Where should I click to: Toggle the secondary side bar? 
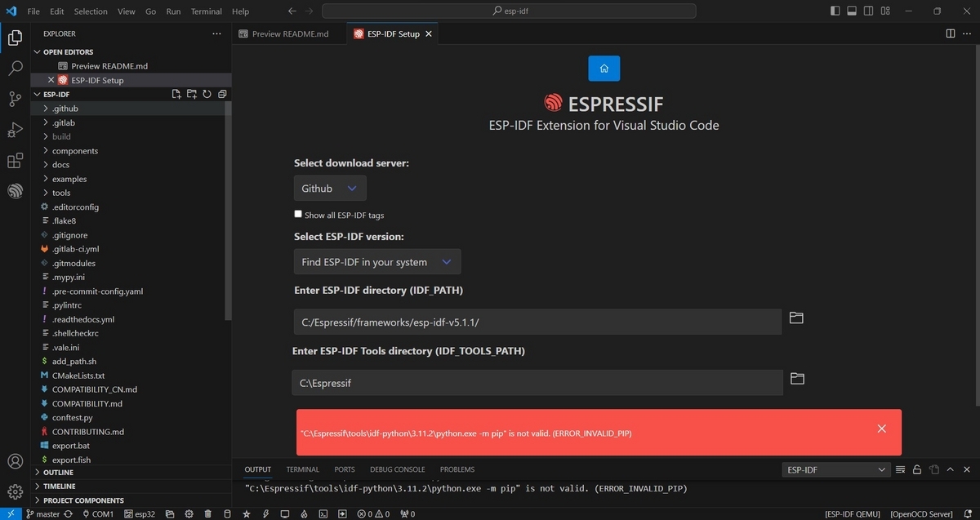867,11
